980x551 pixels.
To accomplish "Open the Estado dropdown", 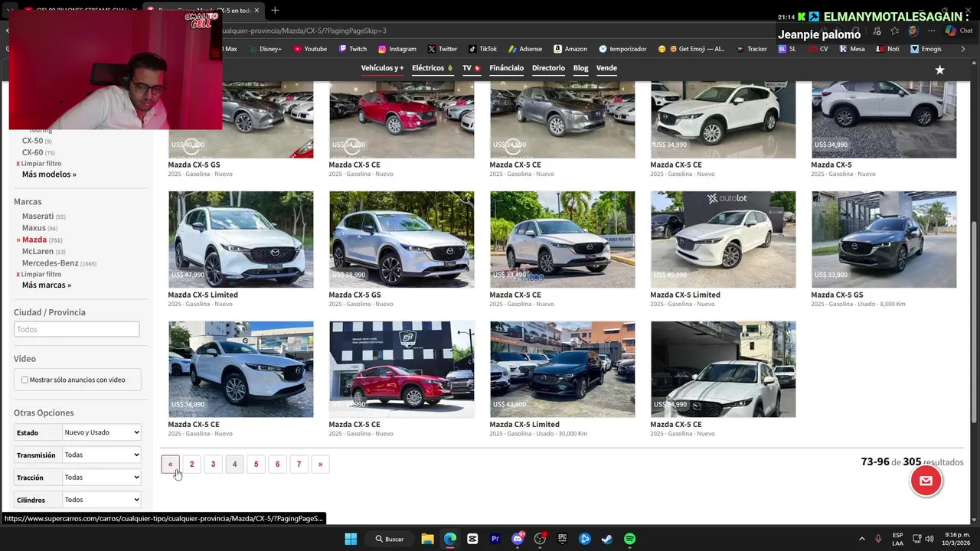I will (102, 432).
